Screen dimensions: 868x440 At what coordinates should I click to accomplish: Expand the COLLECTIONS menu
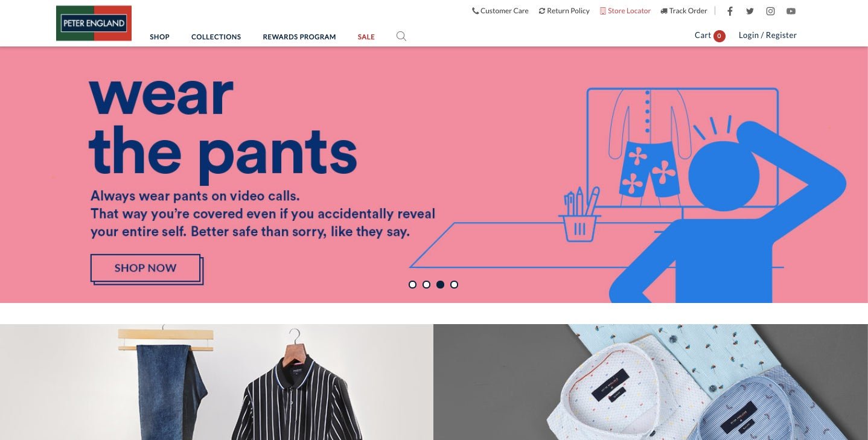(216, 37)
